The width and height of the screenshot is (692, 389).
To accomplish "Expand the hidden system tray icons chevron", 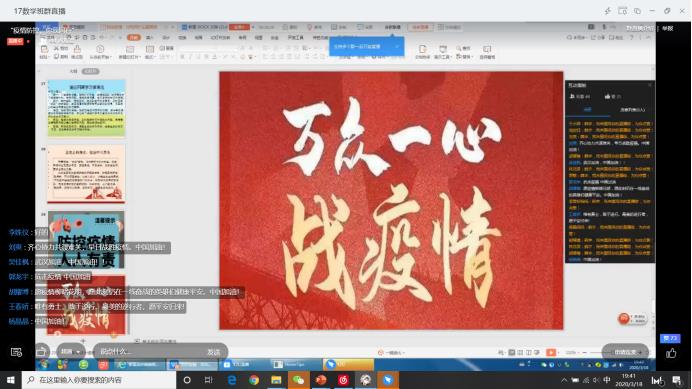I will point(564,380).
